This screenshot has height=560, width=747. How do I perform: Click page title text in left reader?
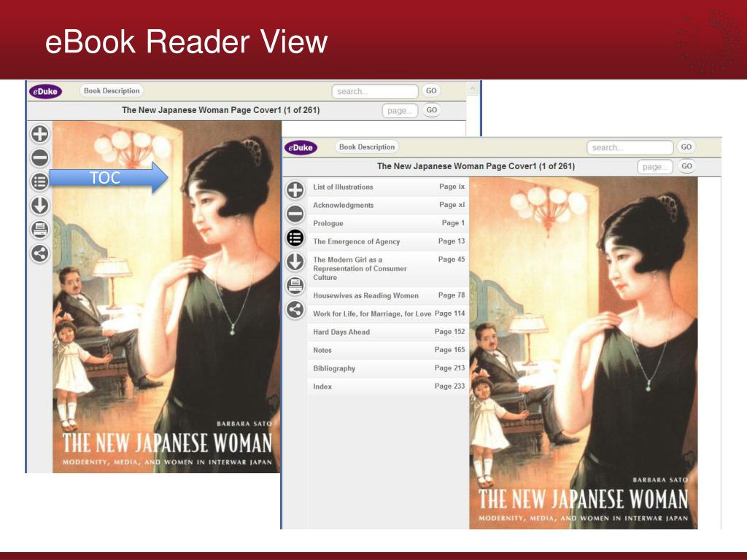pos(220,110)
